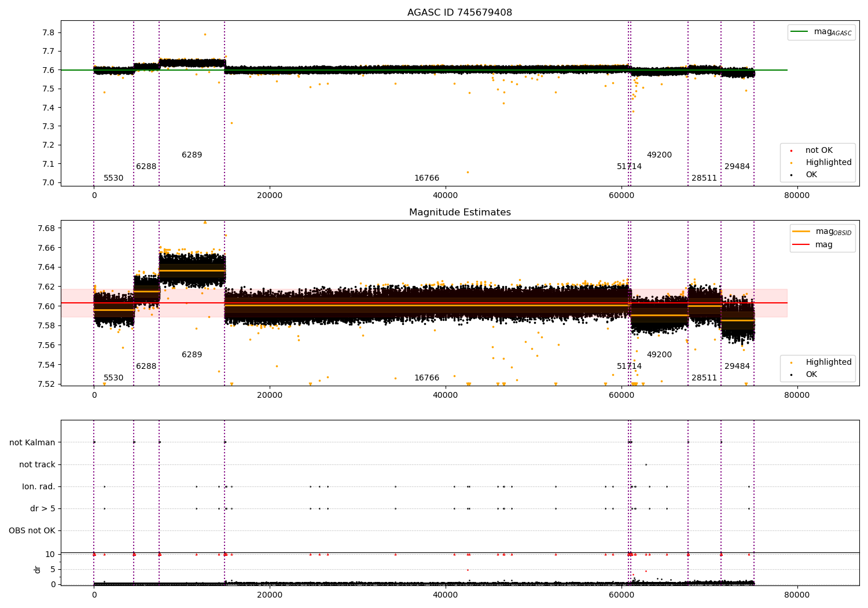Click the 'not Kalman' axis label
The height and width of the screenshot is (608, 868).
click(x=32, y=442)
